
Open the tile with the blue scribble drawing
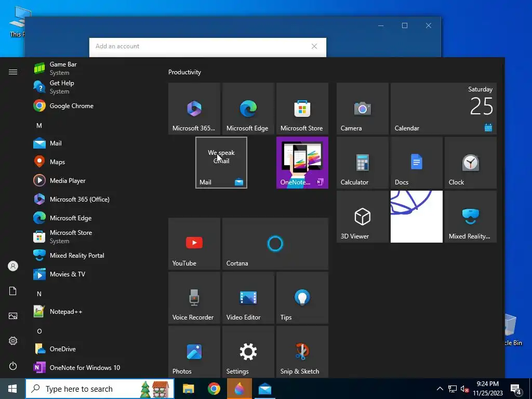pyautogui.click(x=416, y=217)
